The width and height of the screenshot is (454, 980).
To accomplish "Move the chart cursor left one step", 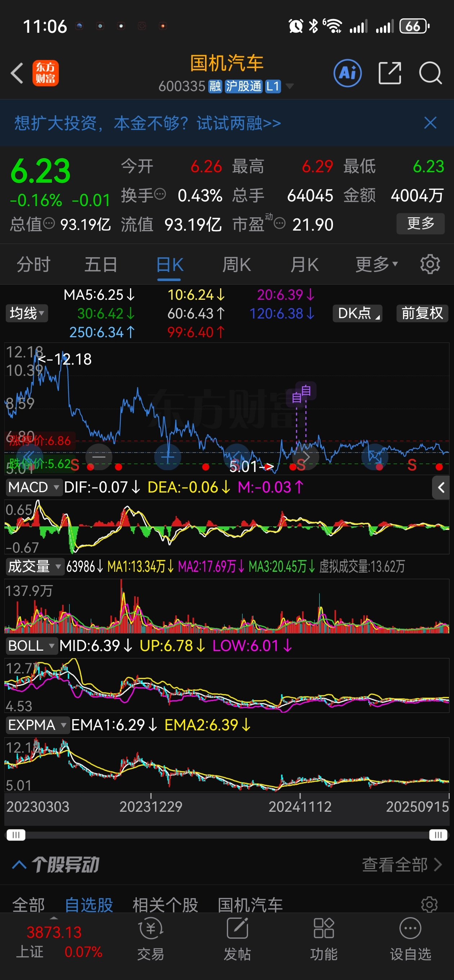I will 237,456.
